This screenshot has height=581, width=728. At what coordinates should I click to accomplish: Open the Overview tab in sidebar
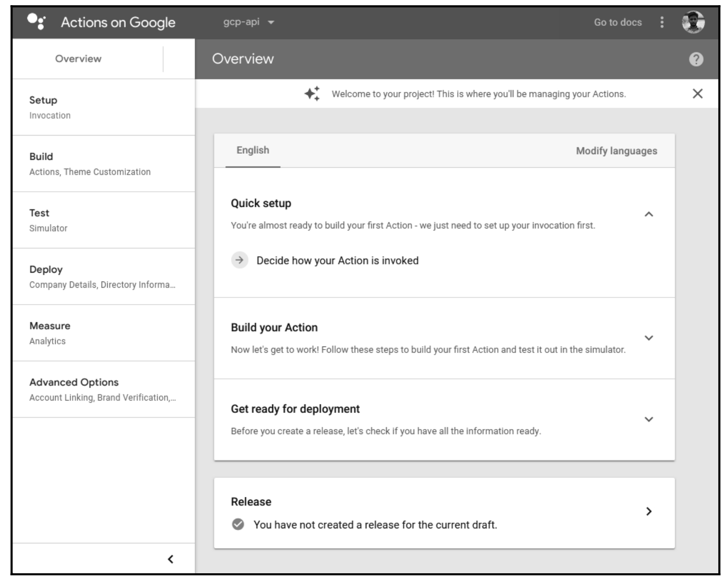[78, 59]
